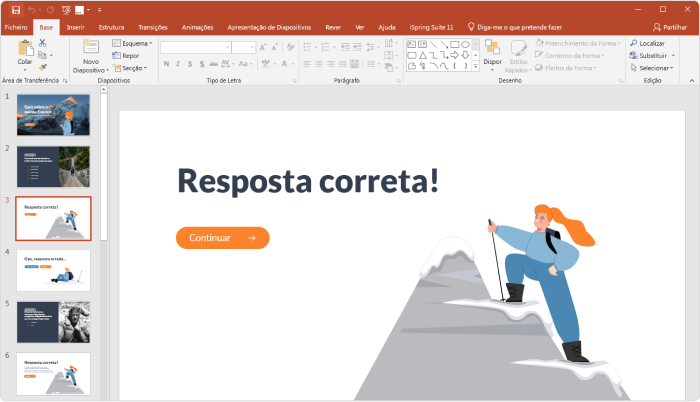Select slide 4 thumbnail "Ops, resposta errada"

[x=54, y=271]
